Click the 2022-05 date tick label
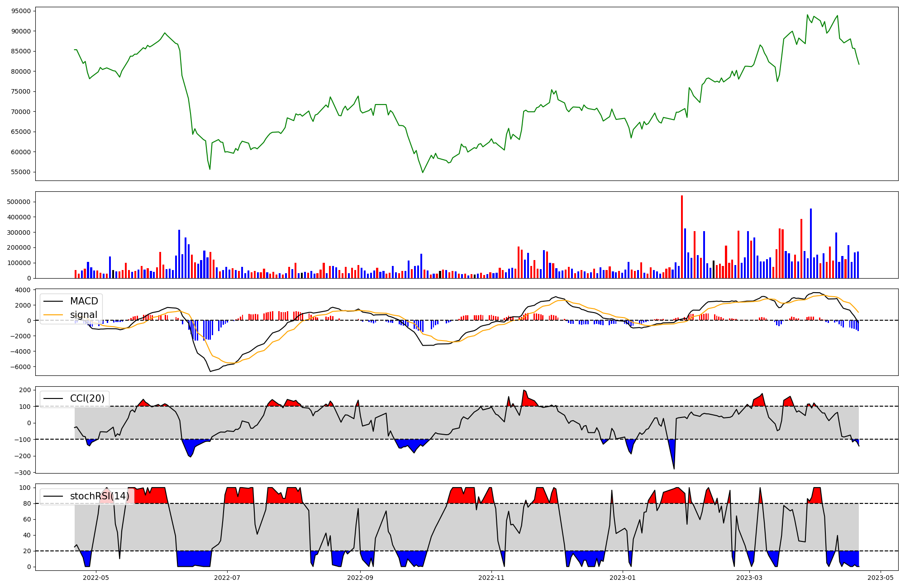The width and height of the screenshot is (905, 588). [96, 577]
